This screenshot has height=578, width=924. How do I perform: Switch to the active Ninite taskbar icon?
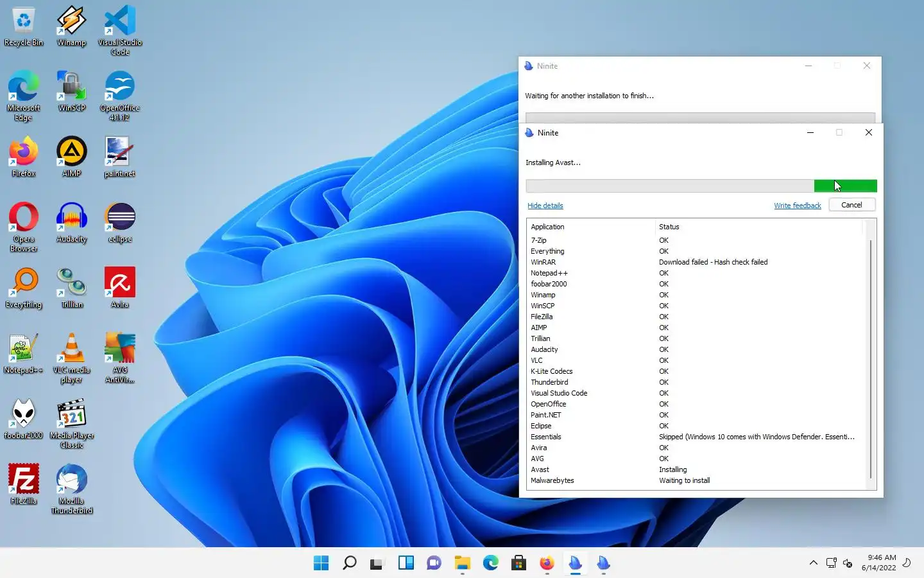pyautogui.click(x=575, y=563)
